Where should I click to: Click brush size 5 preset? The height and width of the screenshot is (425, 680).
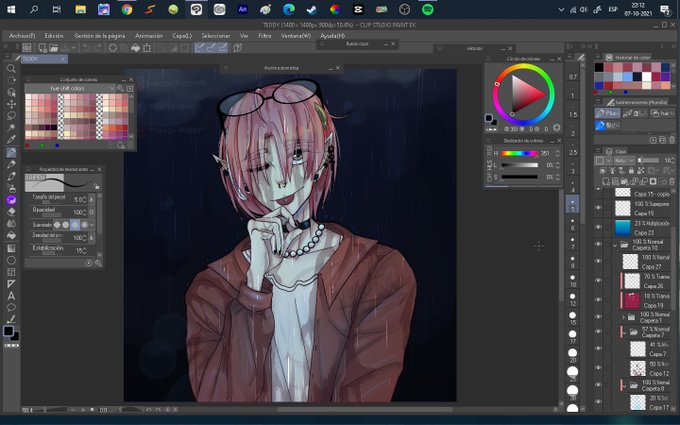coord(572,203)
